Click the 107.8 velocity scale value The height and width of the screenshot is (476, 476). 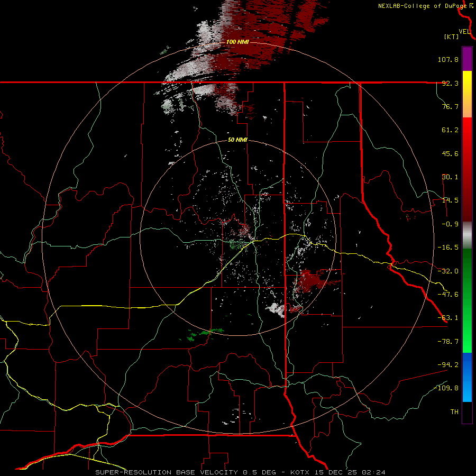448,59
